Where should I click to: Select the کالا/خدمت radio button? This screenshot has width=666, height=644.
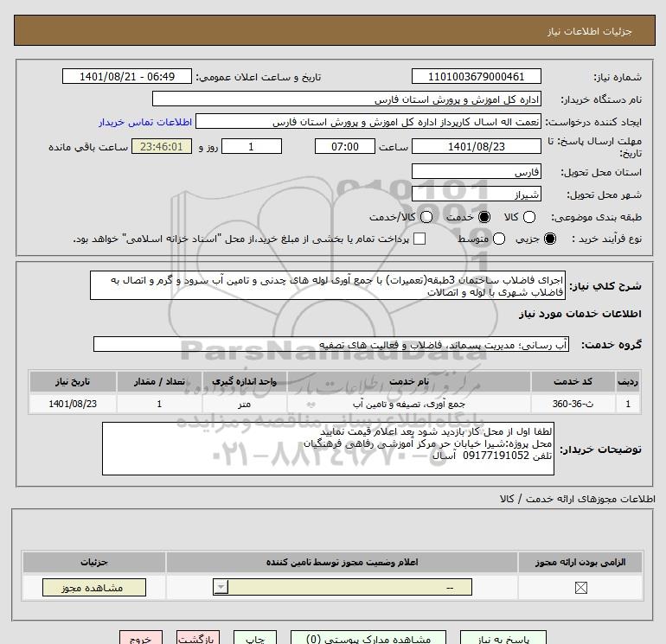426,217
